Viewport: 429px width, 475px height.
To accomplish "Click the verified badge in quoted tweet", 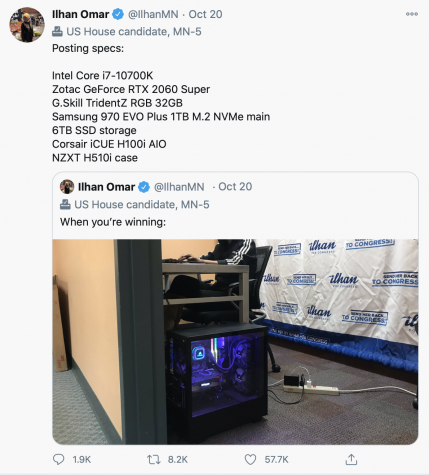I will tap(144, 187).
